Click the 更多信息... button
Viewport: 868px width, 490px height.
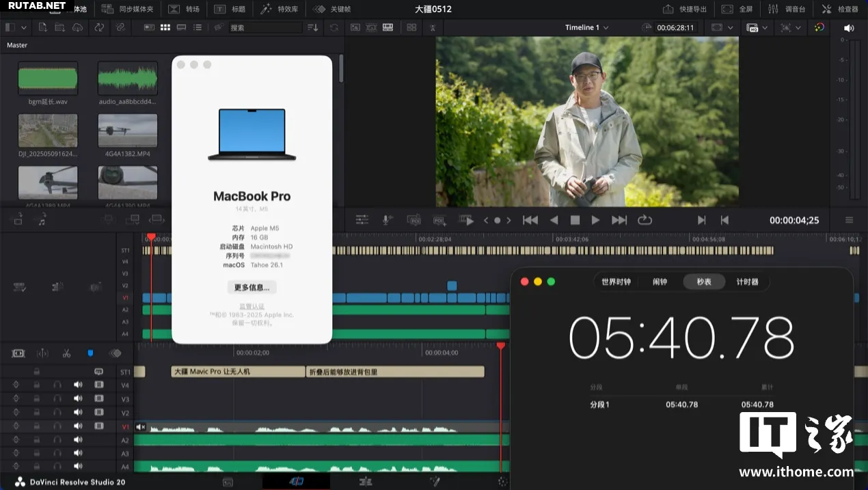tap(252, 287)
